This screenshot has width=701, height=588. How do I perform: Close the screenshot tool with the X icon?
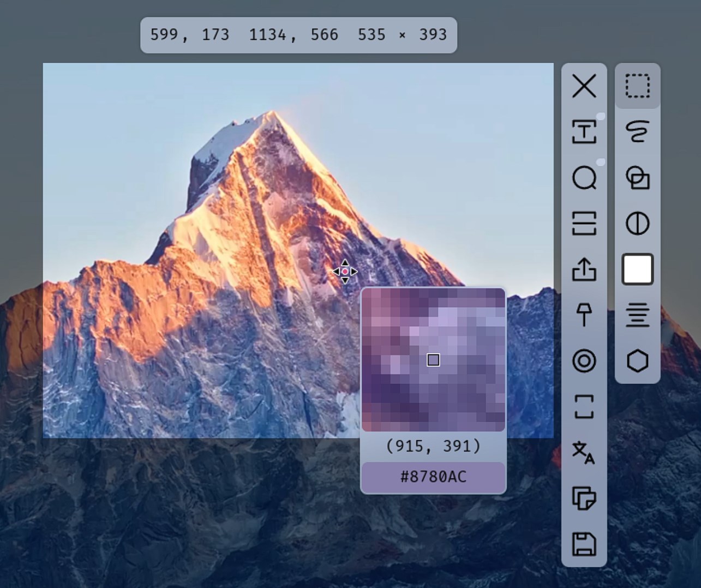(x=584, y=86)
